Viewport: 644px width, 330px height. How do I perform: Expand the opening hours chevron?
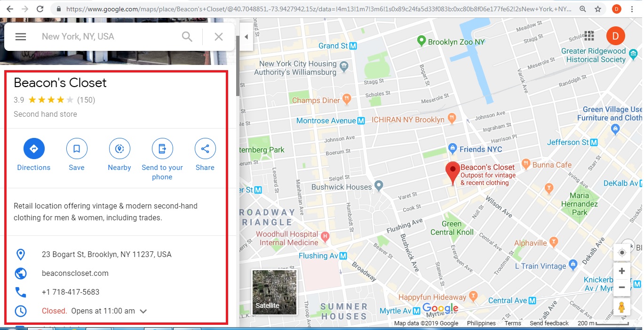(x=143, y=311)
